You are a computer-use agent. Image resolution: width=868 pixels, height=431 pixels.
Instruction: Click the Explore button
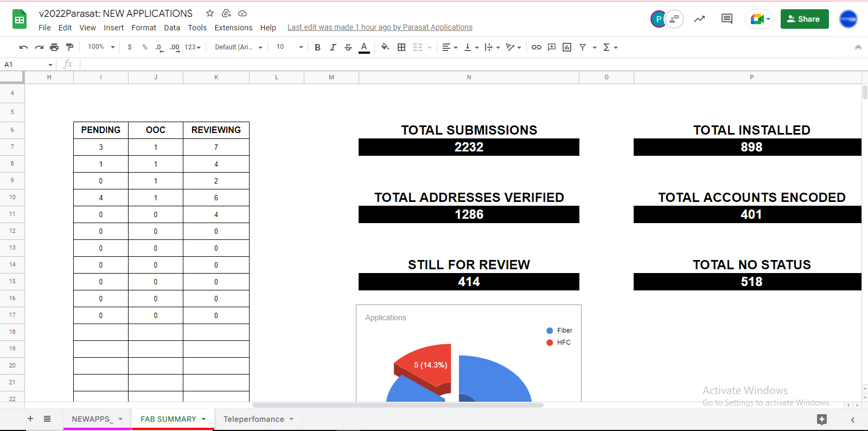click(822, 419)
